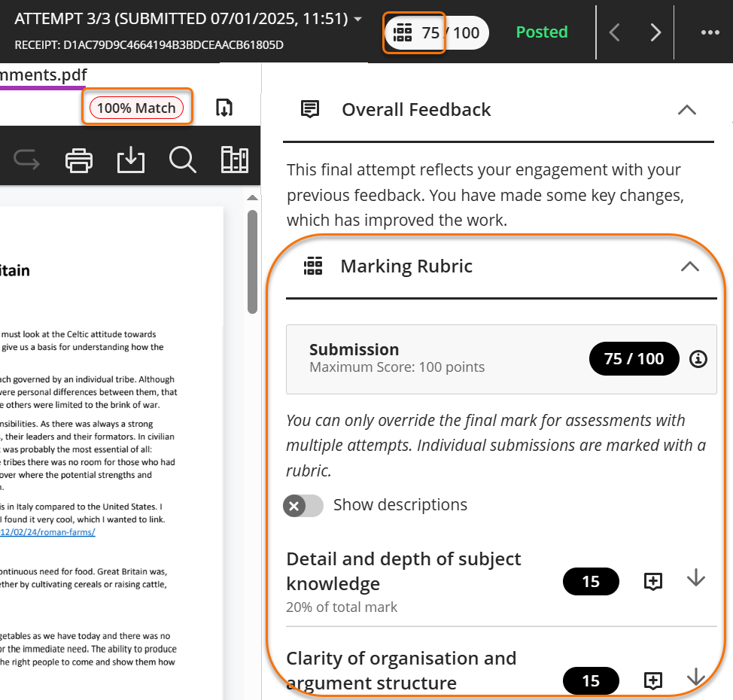Click the download originality report icon

tap(224, 108)
